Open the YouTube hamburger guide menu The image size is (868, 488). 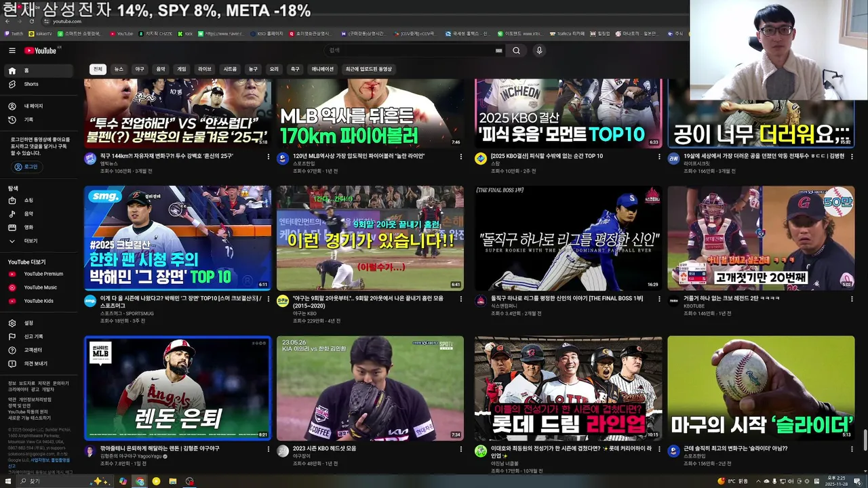(12, 51)
